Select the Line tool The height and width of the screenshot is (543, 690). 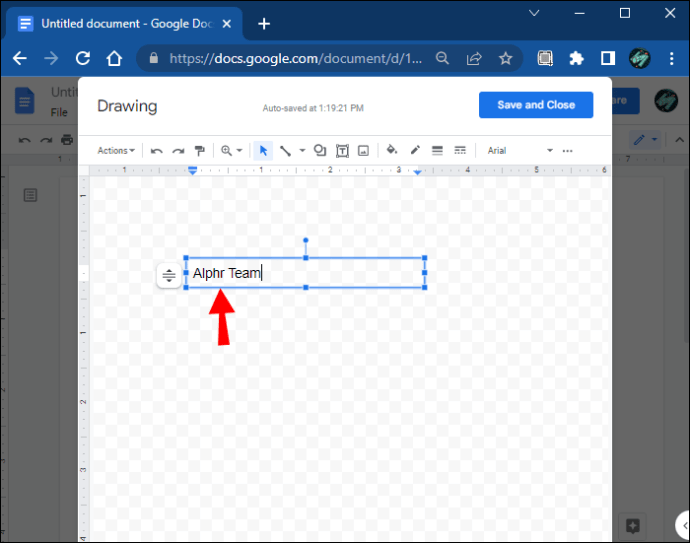pyautogui.click(x=286, y=151)
